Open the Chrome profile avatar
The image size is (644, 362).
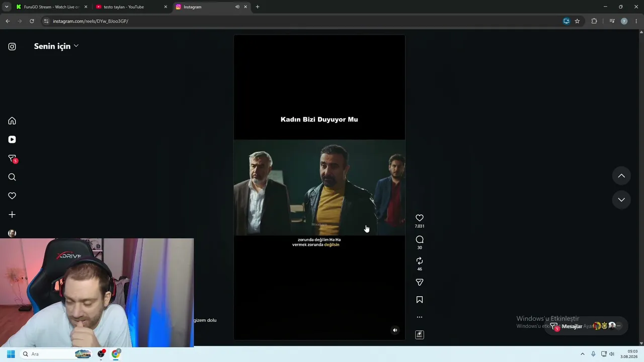pos(624,21)
